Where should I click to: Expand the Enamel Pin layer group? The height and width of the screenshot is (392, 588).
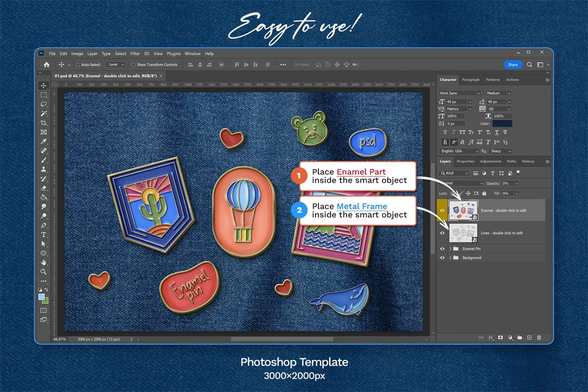click(450, 249)
